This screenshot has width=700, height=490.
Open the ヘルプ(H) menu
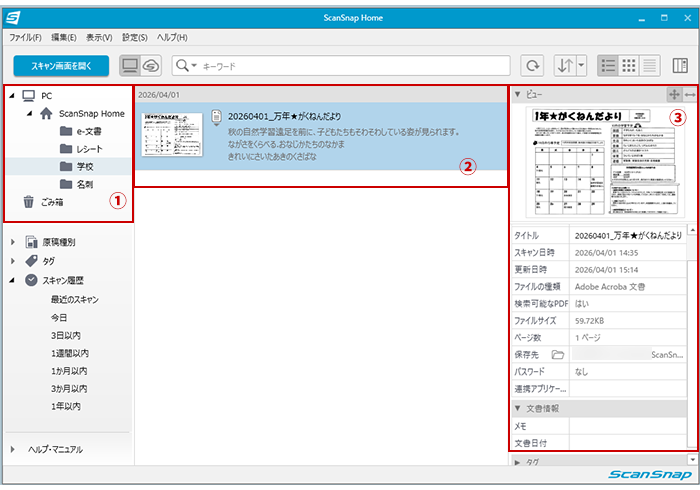172,37
